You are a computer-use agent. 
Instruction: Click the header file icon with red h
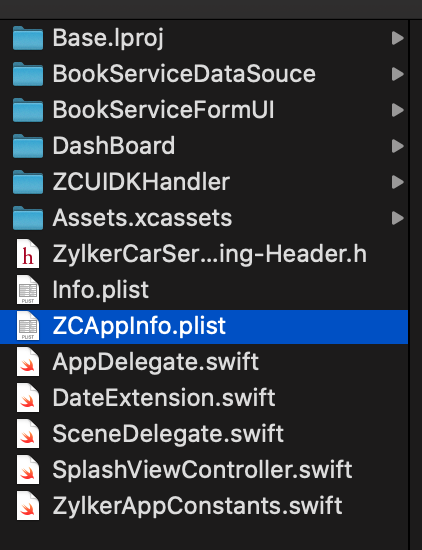click(x=28, y=254)
